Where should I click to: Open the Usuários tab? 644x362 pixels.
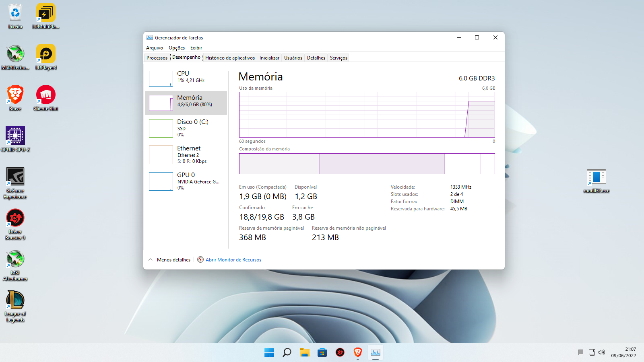(x=293, y=58)
